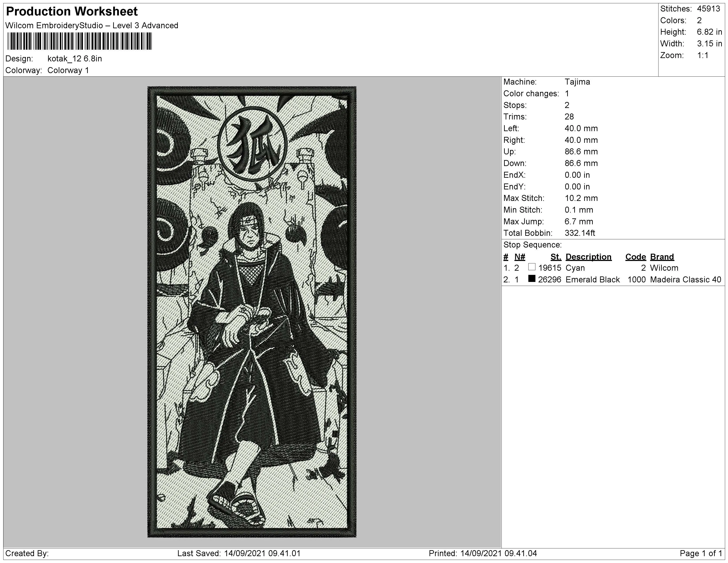
Task: Click the Max Jump value 6.7 mm
Action: click(579, 222)
